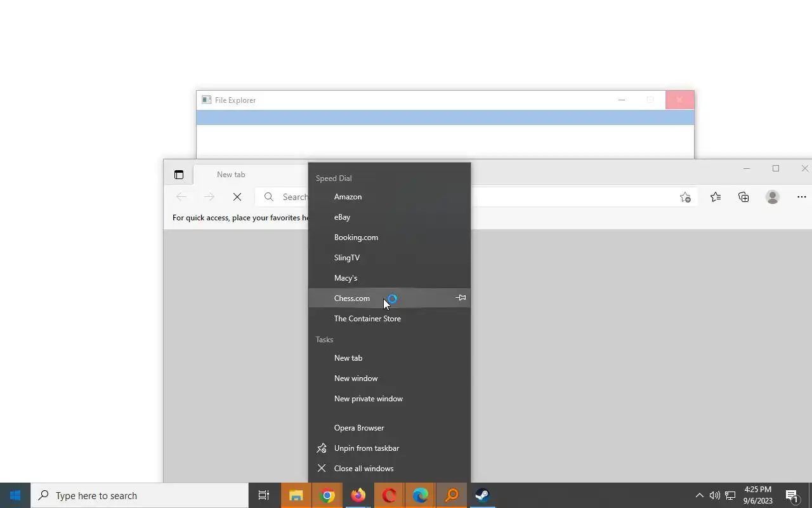
Task: Choose New tab task in jump list
Action: pyautogui.click(x=389, y=358)
